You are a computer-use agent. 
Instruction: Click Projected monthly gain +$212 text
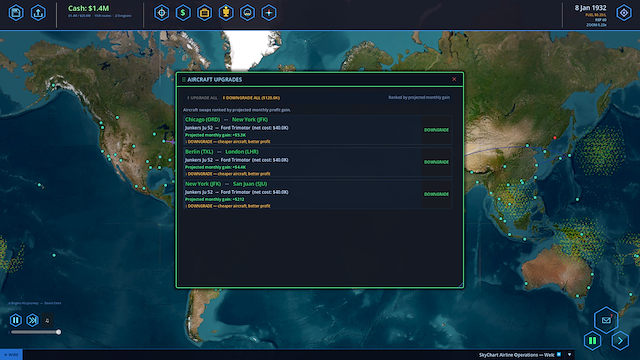215,200
